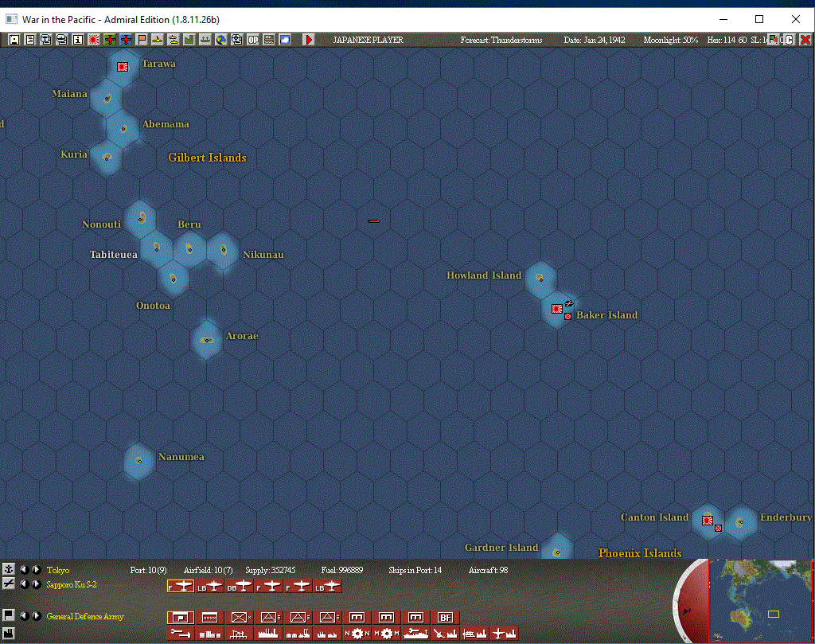Select the highlighted headquarters land unit icon
Viewport: 815px width, 644px height.
pyautogui.click(x=181, y=618)
